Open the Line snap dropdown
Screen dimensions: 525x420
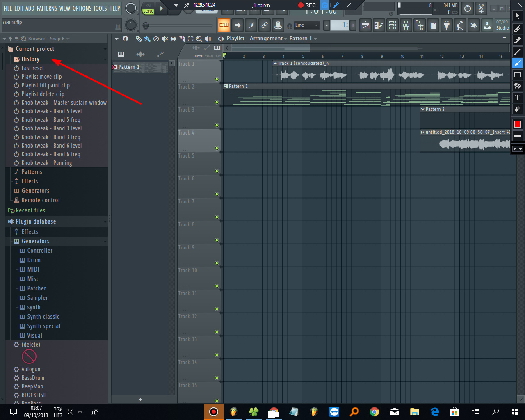(306, 25)
